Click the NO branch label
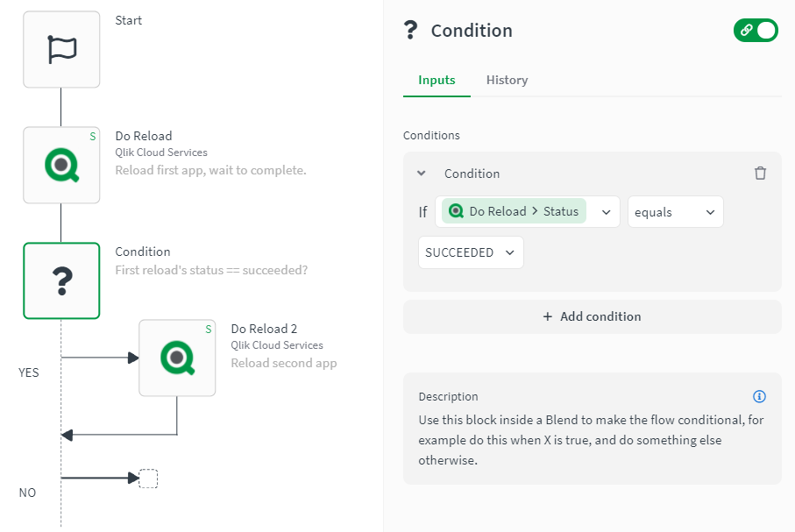 (28, 493)
